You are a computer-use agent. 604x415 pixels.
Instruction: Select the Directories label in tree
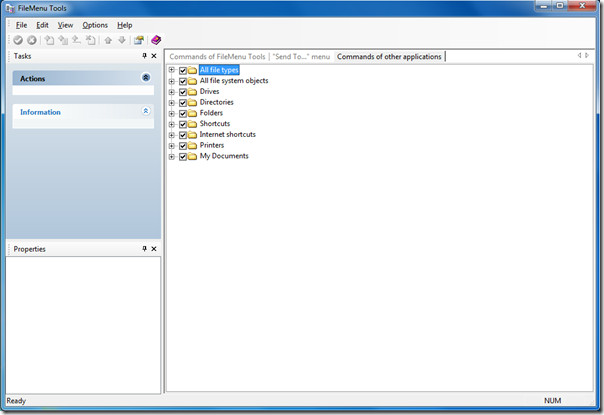point(216,102)
